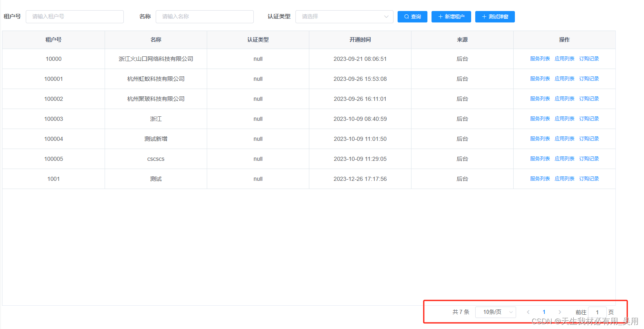Image resolution: width=644 pixels, height=329 pixels.
Task: Click the 开通时间 column header
Action: click(360, 40)
